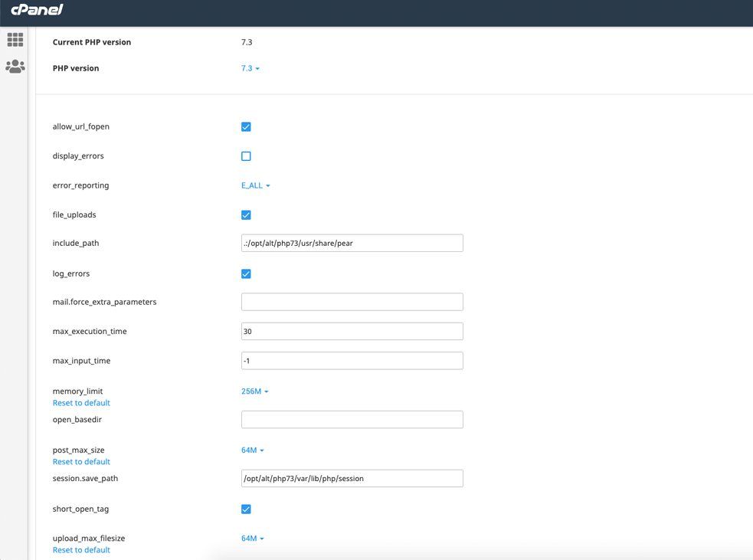
Task: Open the upload_max_filesize 64M dropdown
Action: point(253,538)
